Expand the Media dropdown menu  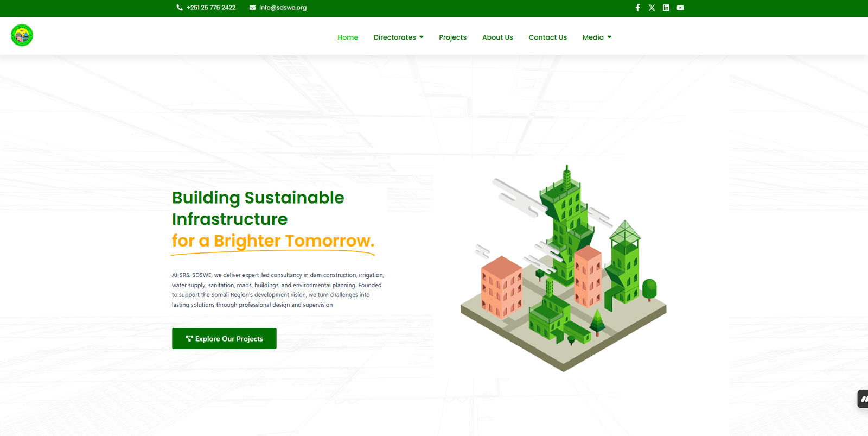tap(593, 37)
